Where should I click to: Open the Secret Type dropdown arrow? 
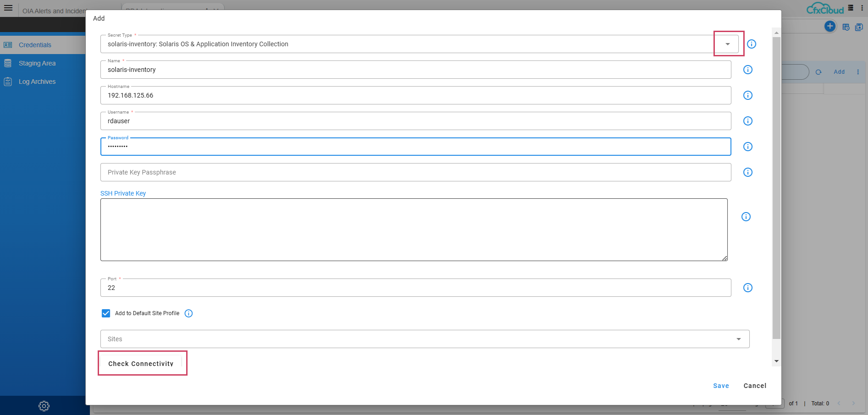(x=728, y=44)
